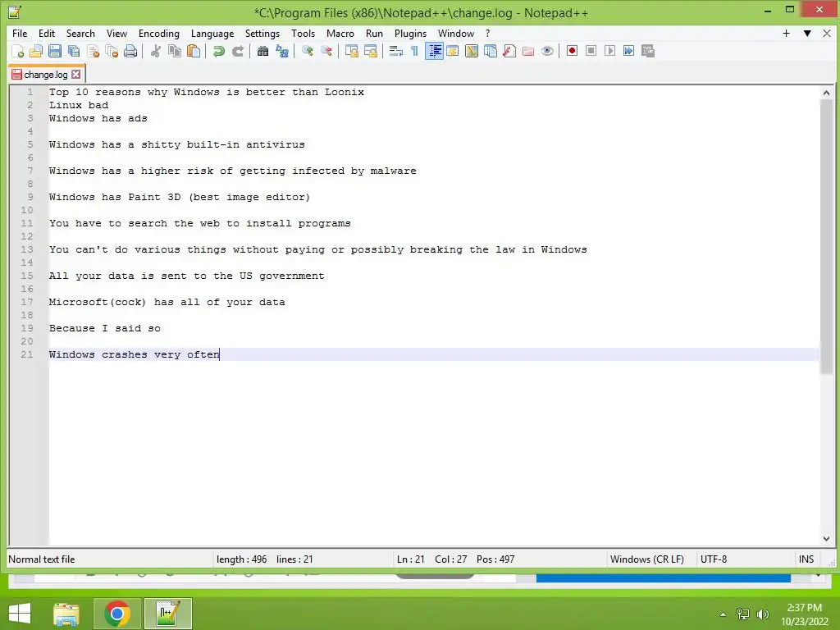Click the Close All documents toolbar icon
This screenshot has height=630, width=840.
112,51
